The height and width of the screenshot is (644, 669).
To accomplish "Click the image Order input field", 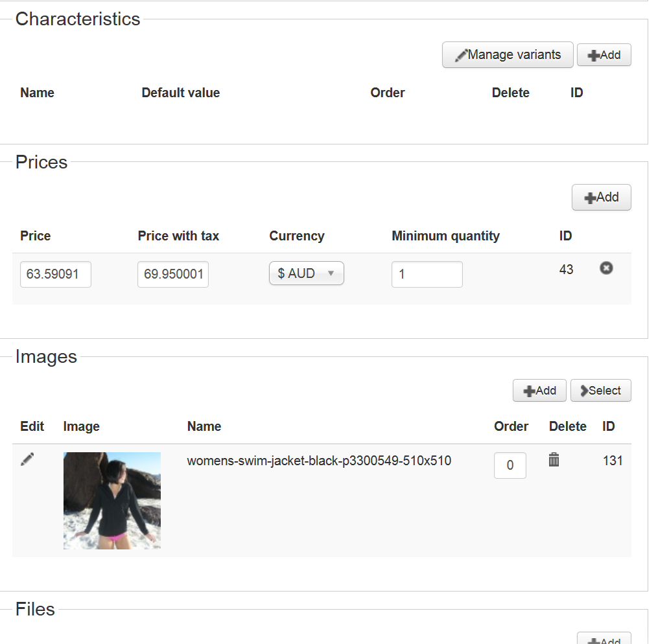I will [510, 465].
